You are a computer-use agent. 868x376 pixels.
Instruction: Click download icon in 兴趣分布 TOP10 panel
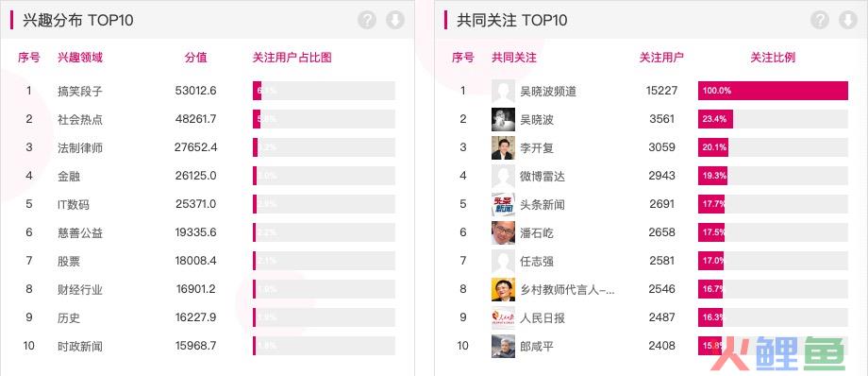(x=395, y=20)
